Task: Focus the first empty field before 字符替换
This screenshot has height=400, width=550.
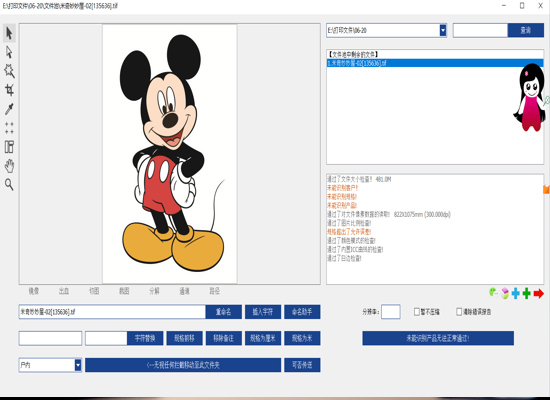Action: point(51,338)
